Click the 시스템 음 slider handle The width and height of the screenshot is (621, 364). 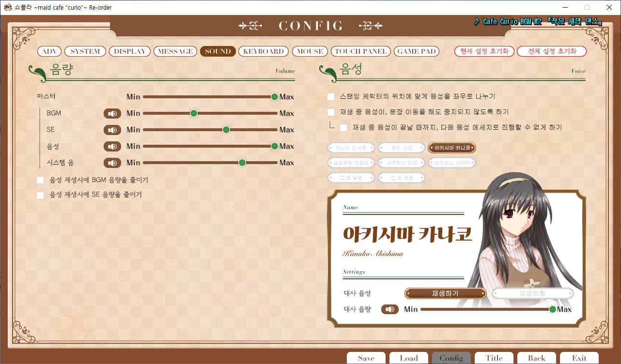point(242,163)
